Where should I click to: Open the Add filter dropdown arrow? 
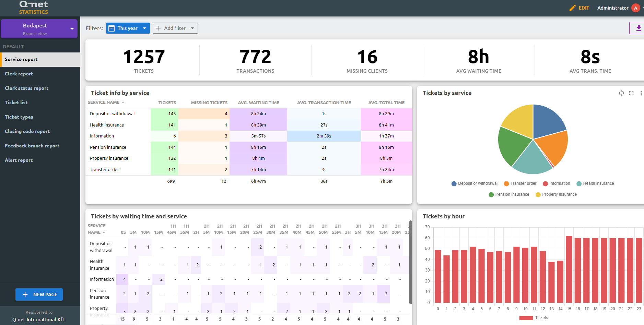pos(192,28)
